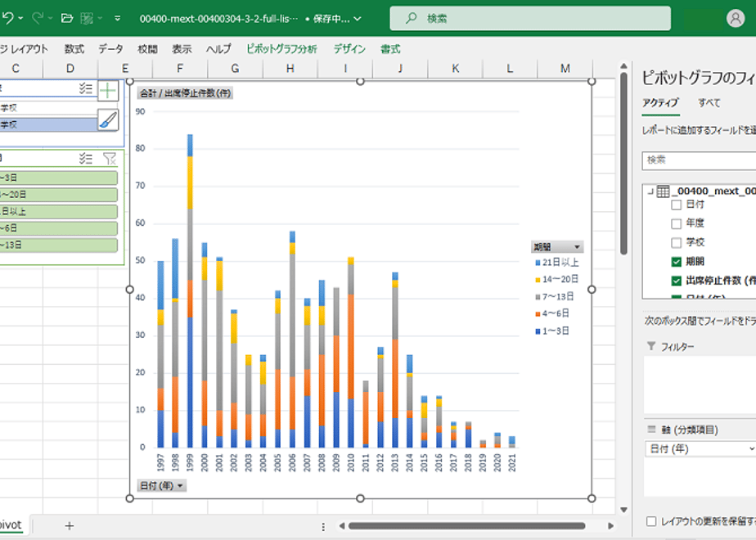This screenshot has height=540, width=756.
Task: Click the field list search input
Action: [x=699, y=160]
